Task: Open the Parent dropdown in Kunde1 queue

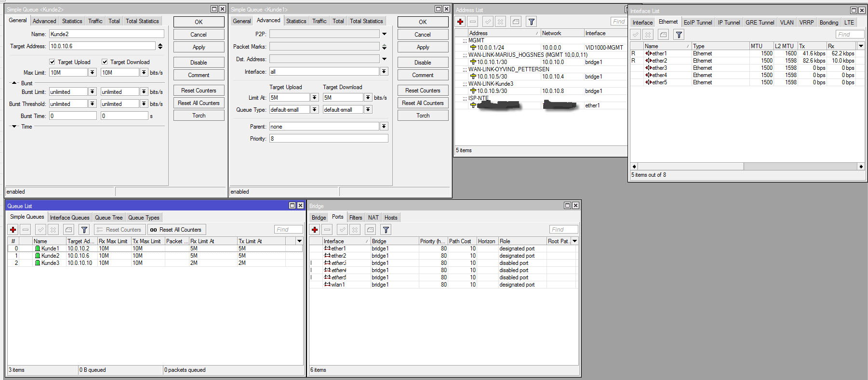Action: [x=384, y=127]
